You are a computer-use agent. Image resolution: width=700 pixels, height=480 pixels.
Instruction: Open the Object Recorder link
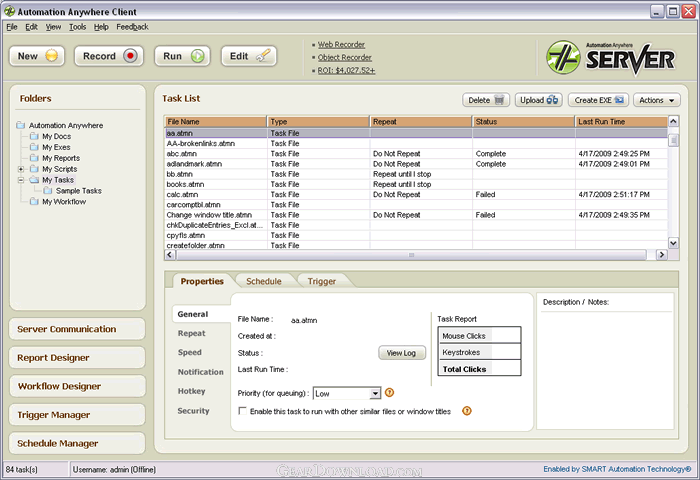344,58
